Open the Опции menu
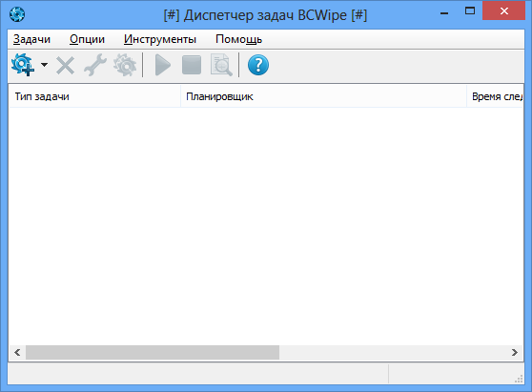532x392 pixels. (x=87, y=39)
